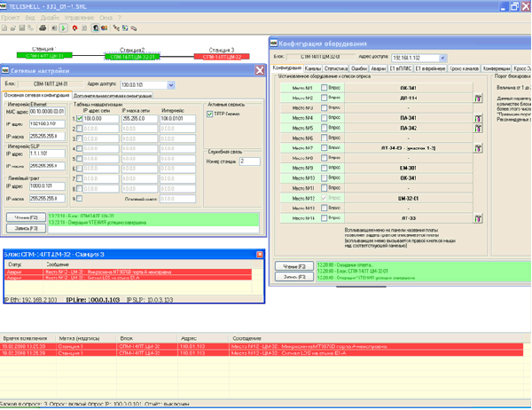Click the network link toolbar icon
The height and width of the screenshot is (410, 532).
tap(116, 28)
